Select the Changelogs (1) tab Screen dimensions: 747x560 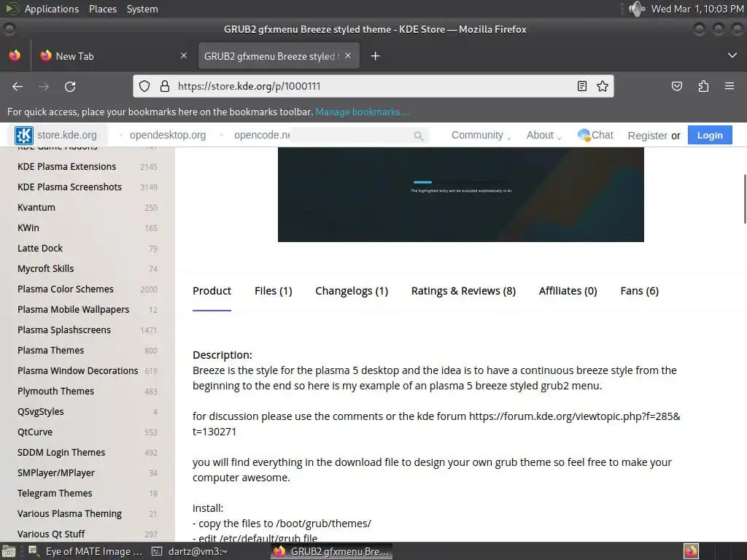(x=352, y=291)
